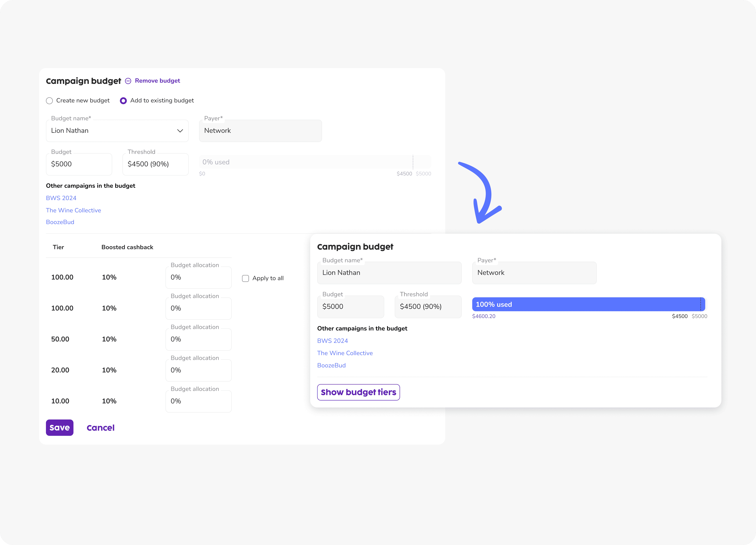
Task: Click the dropdown chevron arrow in Budget name
Action: click(x=180, y=131)
